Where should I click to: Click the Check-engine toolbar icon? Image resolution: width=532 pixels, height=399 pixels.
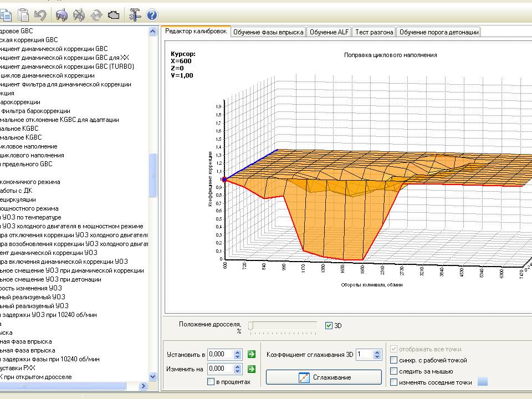click(x=114, y=16)
